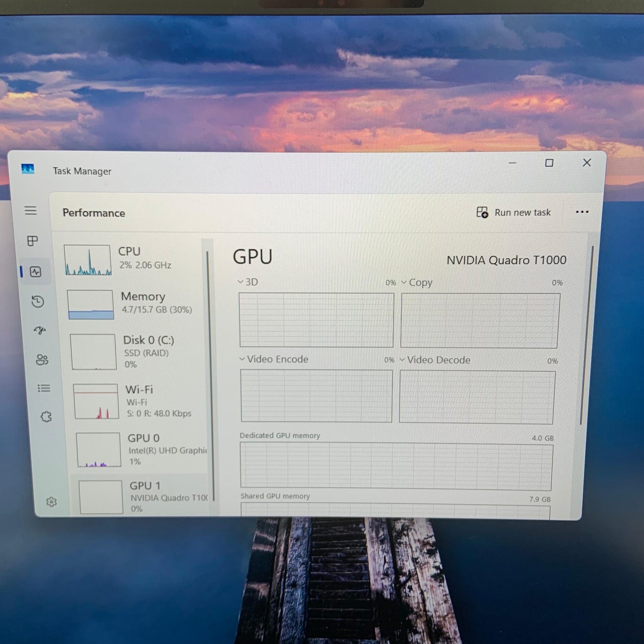Screen dimensions: 644x644
Task: Open the Startup apps page icon
Action: point(40,330)
